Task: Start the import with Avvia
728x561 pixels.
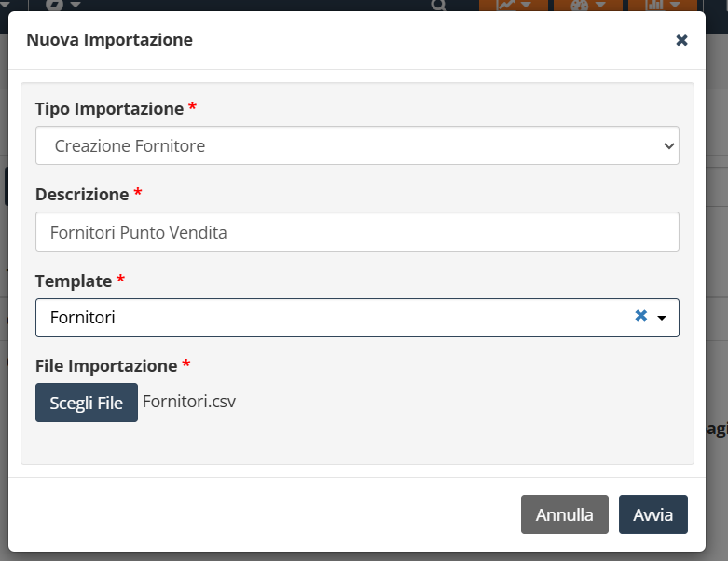Action: coord(652,514)
